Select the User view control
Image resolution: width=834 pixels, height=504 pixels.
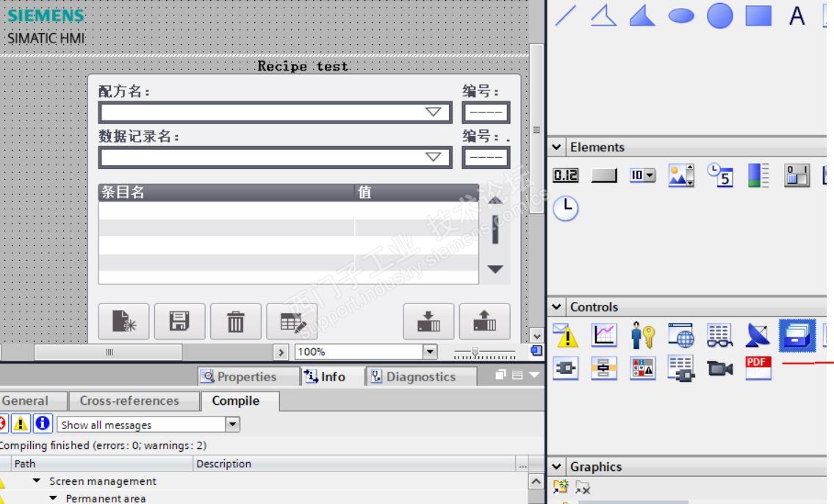[x=642, y=335]
